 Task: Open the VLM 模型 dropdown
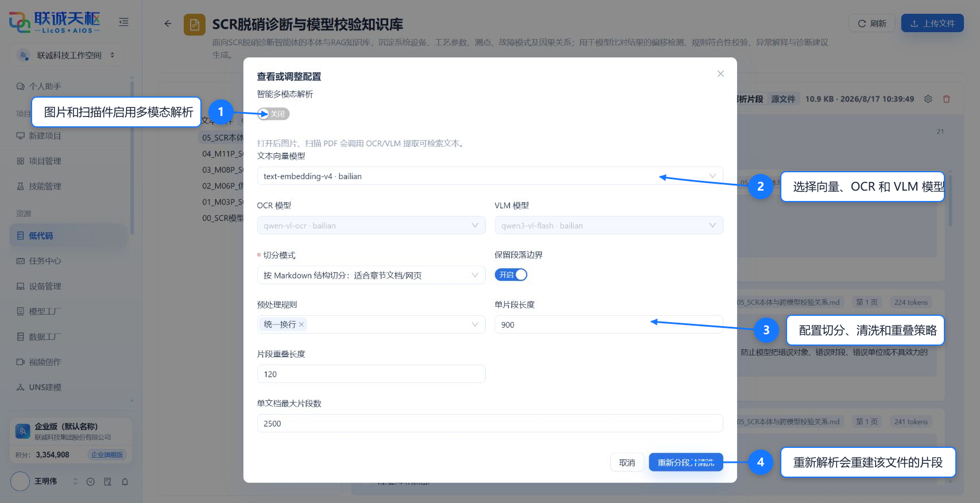click(x=609, y=225)
